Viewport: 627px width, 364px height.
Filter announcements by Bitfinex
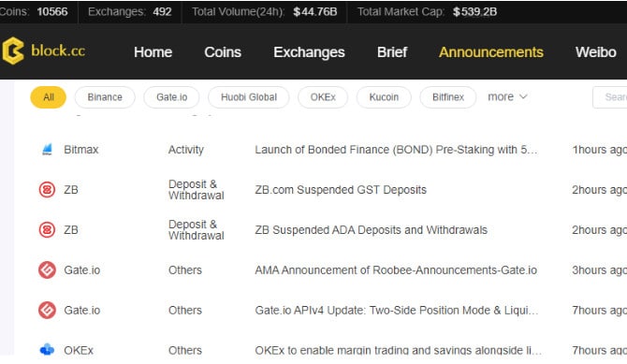point(448,97)
